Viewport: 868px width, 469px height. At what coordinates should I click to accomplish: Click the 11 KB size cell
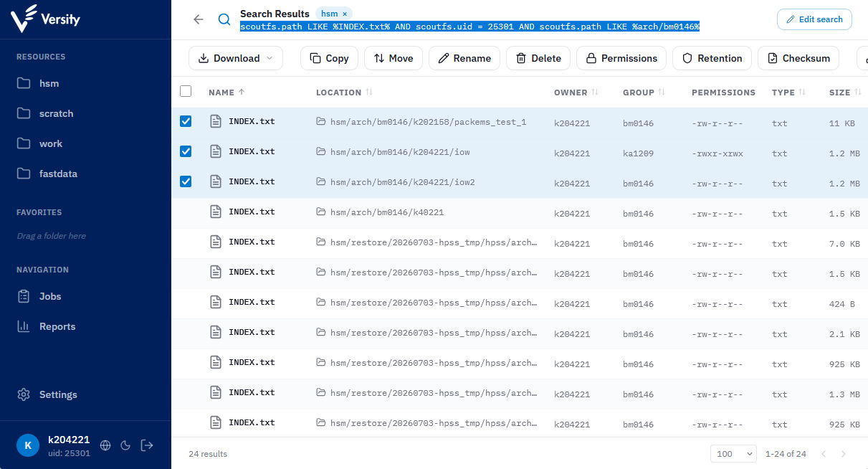pos(841,123)
